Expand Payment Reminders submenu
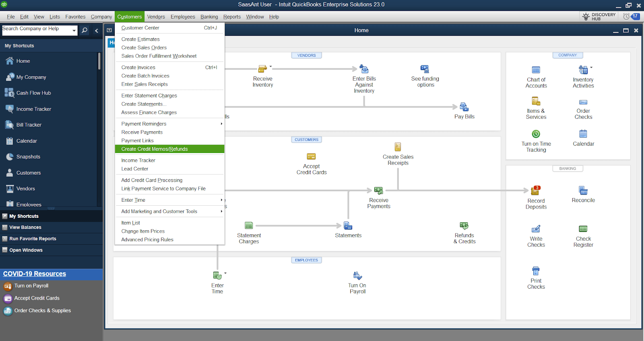 click(x=221, y=124)
